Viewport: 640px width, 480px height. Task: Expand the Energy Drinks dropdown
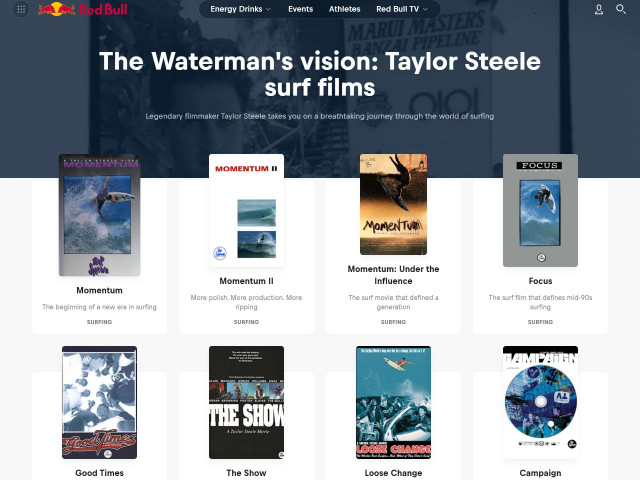tap(240, 9)
